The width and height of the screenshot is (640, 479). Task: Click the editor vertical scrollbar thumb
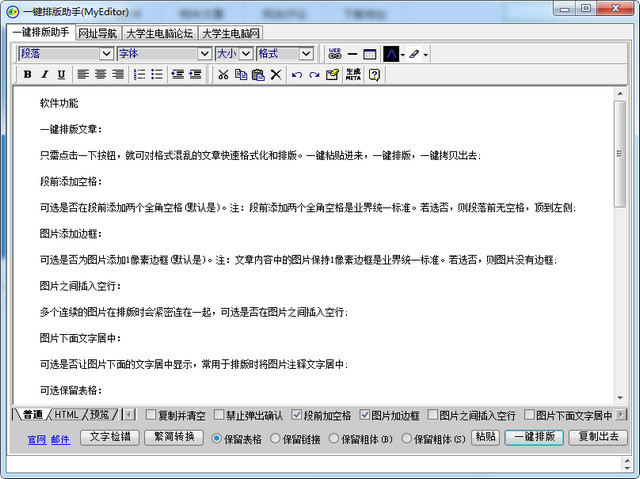[x=620, y=153]
